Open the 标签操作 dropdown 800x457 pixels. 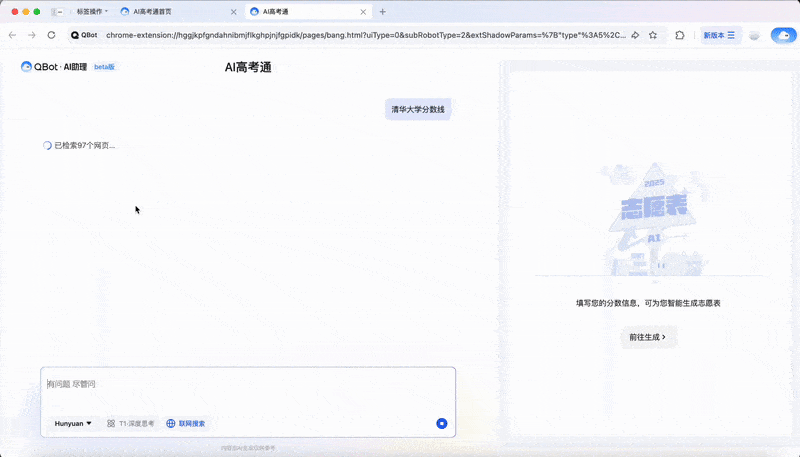[92, 11]
